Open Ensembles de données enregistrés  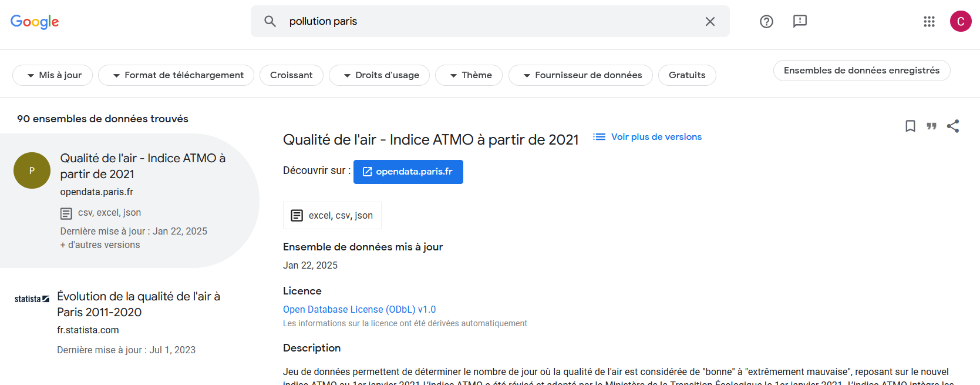(861, 71)
